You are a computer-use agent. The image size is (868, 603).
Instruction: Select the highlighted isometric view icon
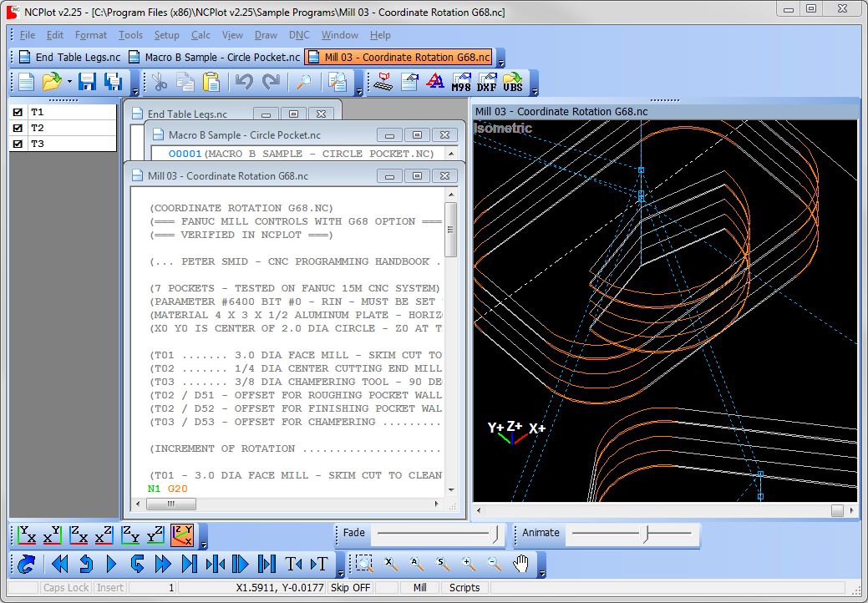[x=182, y=535]
